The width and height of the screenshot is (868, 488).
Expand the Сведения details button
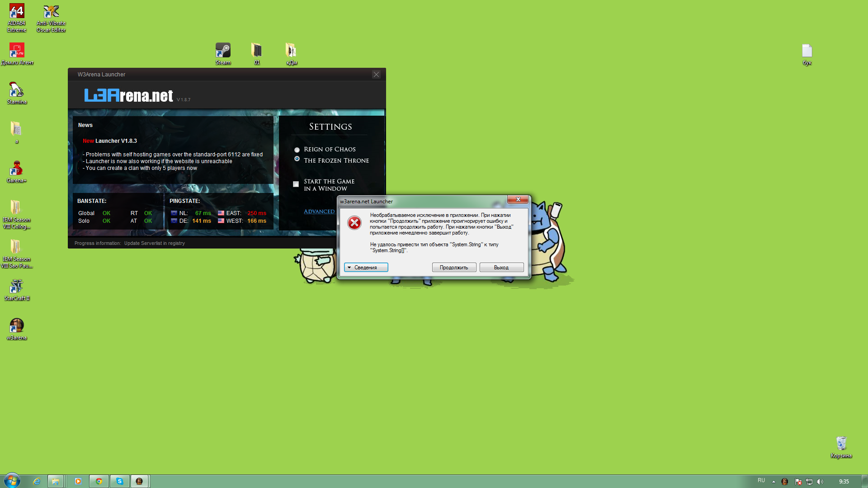(366, 267)
